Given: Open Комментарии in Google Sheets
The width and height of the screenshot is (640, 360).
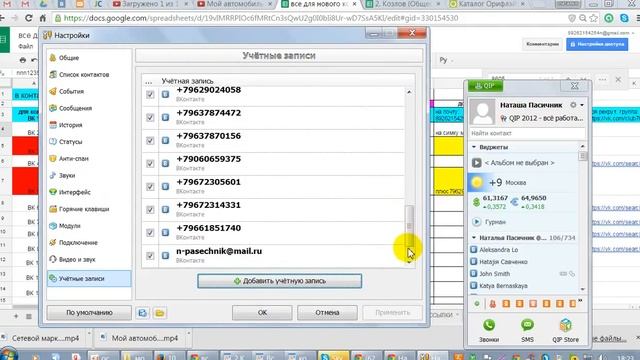Looking at the screenshot, I should tap(542, 44).
